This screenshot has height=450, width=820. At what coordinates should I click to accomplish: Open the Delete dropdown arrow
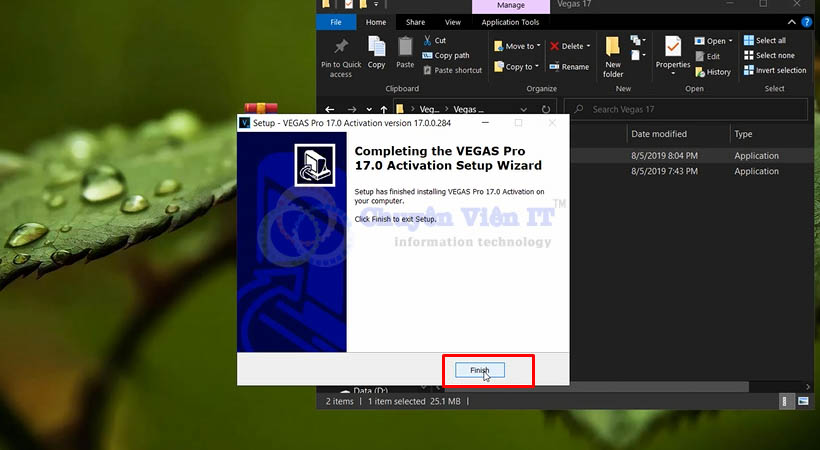click(589, 46)
